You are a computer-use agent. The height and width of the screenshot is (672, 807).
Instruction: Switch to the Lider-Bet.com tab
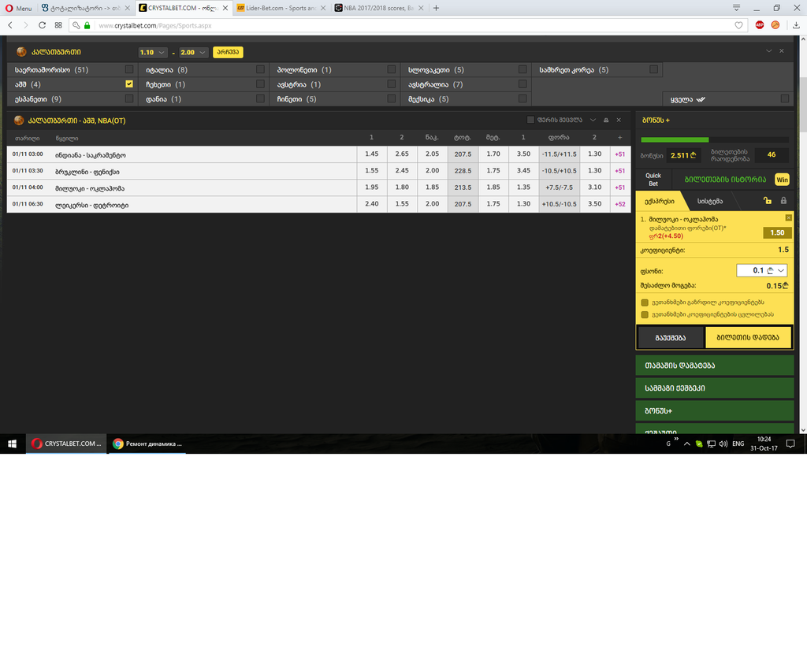(x=281, y=8)
